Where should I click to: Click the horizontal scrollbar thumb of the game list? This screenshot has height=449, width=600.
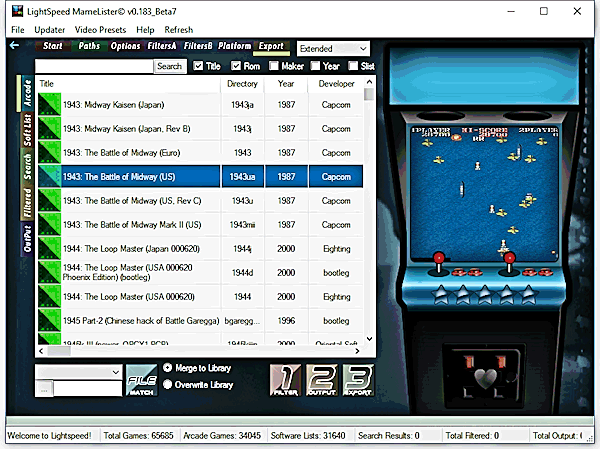pos(59,351)
